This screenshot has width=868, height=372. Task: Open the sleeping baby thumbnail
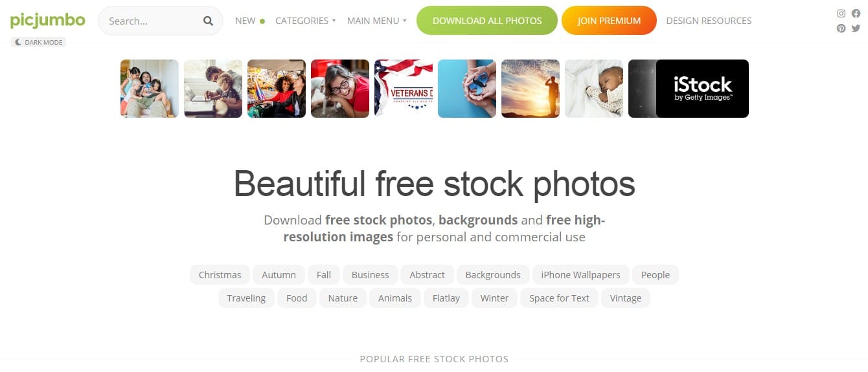594,89
